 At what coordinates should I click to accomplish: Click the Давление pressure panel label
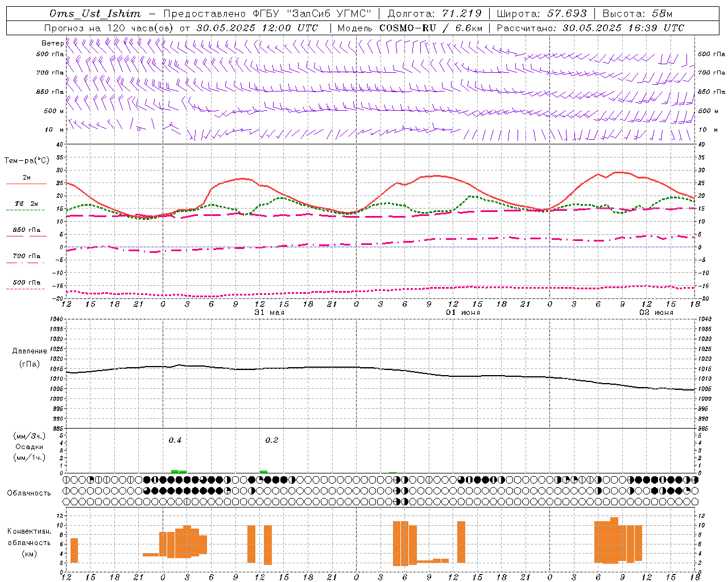tap(30, 351)
